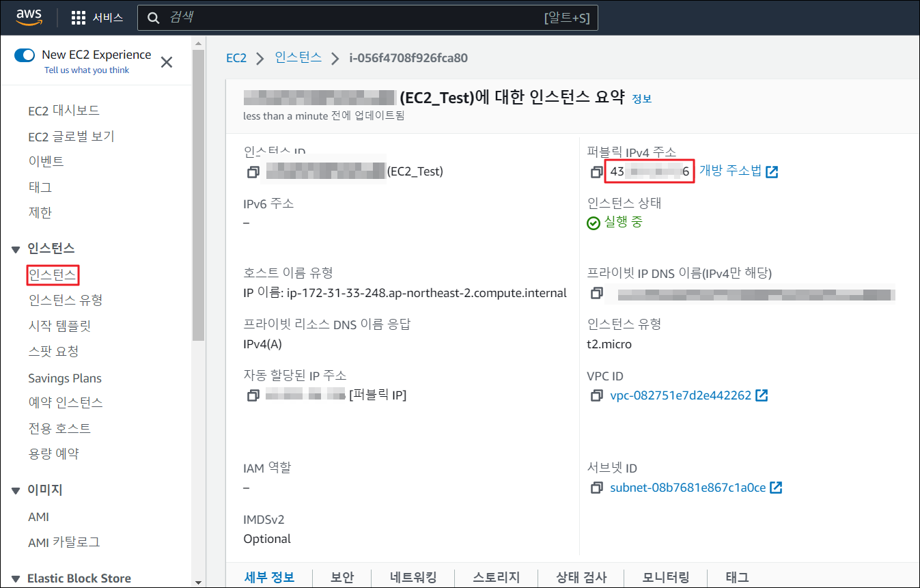This screenshot has width=920, height=588.
Task: Click external-link icon after the subnet ID
Action: pyautogui.click(x=776, y=488)
